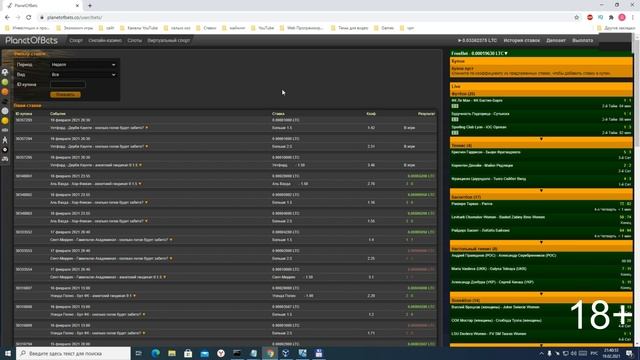Open the Live Баскетбол category header
The image size is (640, 360).
(541, 197)
